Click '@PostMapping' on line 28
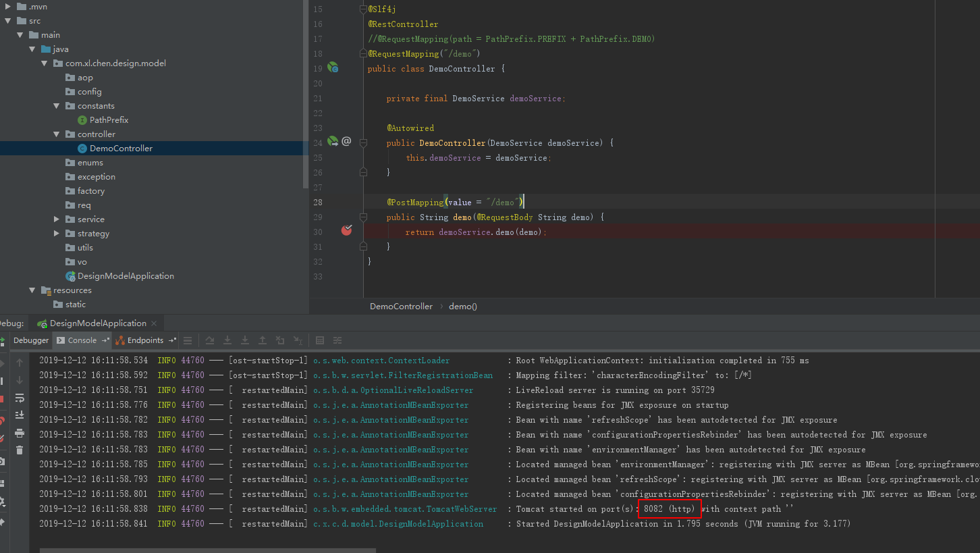Screen dimensions: 980x553 [x=415, y=203]
